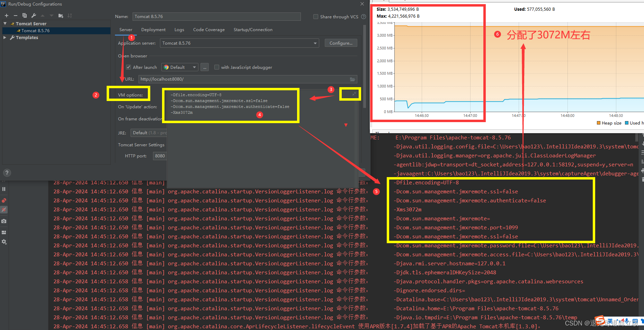This screenshot has height=330, width=644.
Task: Open edit templates wrench icon in toolbar
Action: [34, 16]
